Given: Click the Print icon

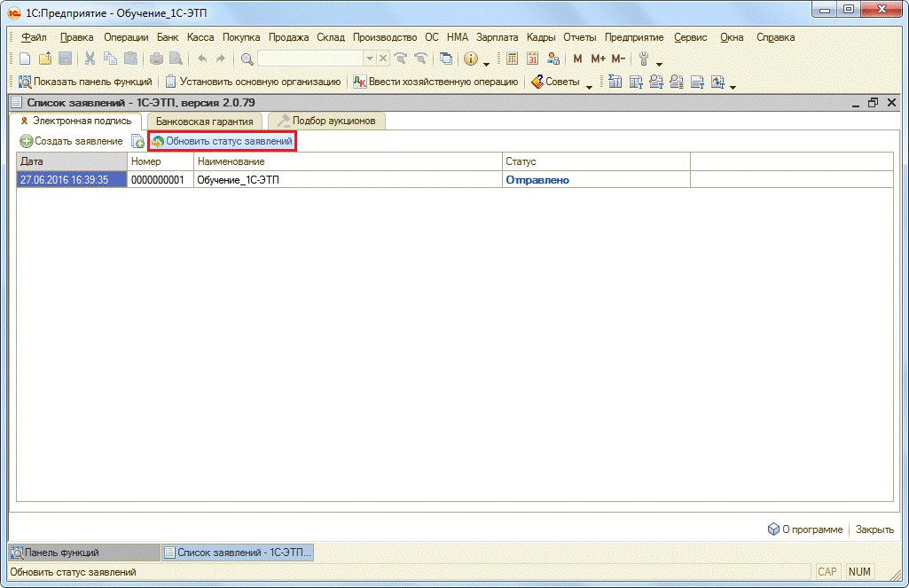Looking at the screenshot, I should [156, 59].
